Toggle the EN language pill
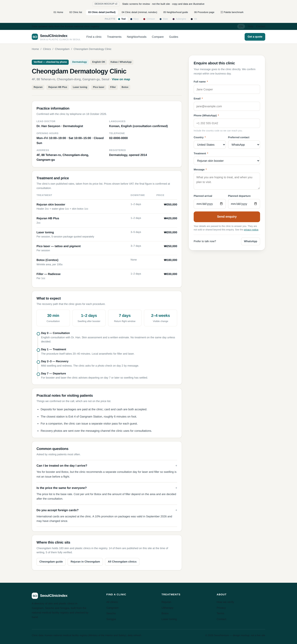 241,27
